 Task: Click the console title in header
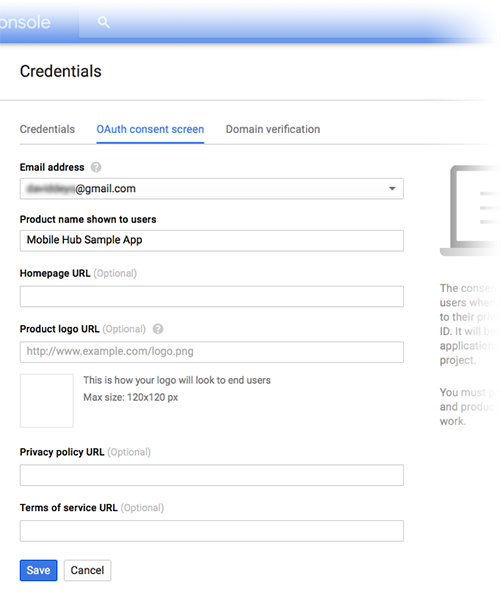pos(25,22)
